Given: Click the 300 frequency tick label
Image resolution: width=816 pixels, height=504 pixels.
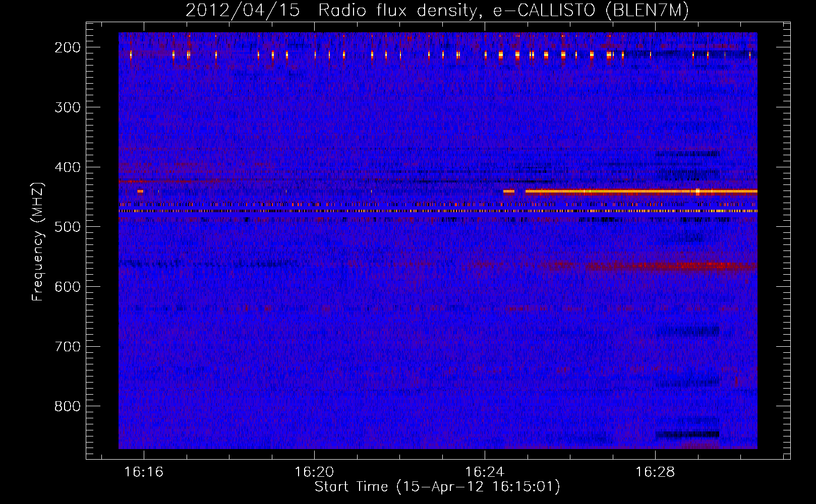Looking at the screenshot, I should coord(68,107).
